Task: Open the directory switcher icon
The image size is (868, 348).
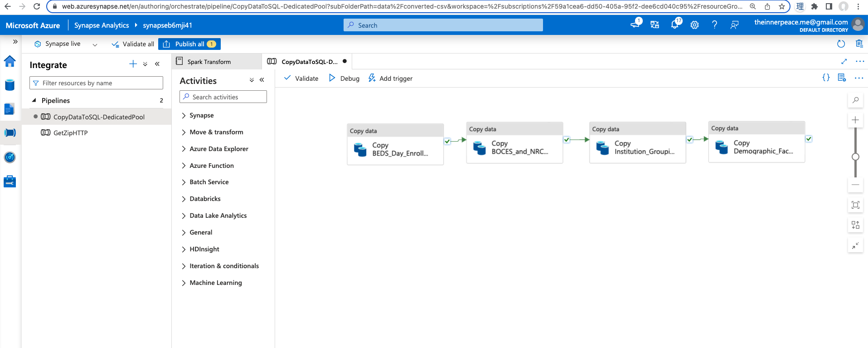Action: (655, 25)
